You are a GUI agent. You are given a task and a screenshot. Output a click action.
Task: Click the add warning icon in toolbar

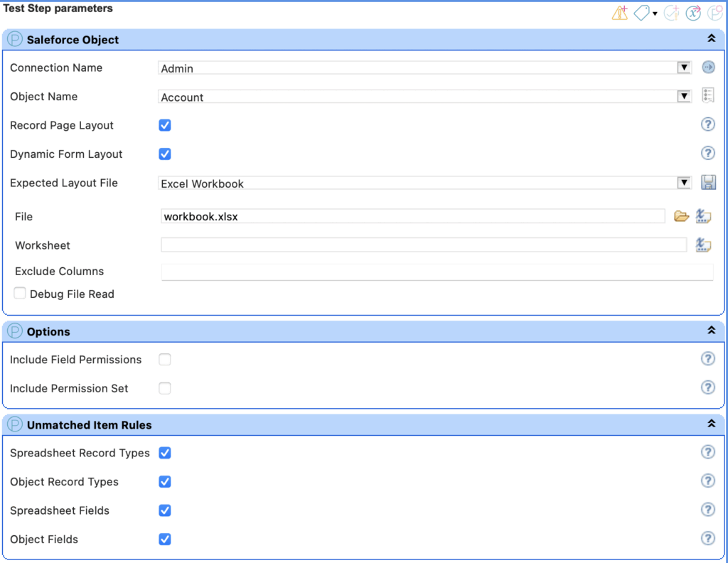coord(619,14)
